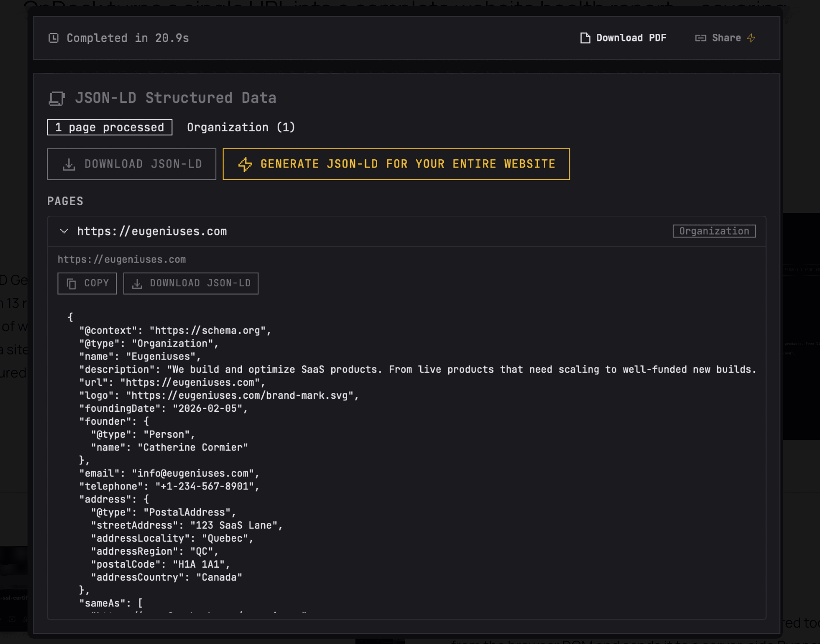Click the lightning bolt icon after Share
Screen dimensions: 820x644
(751, 37)
